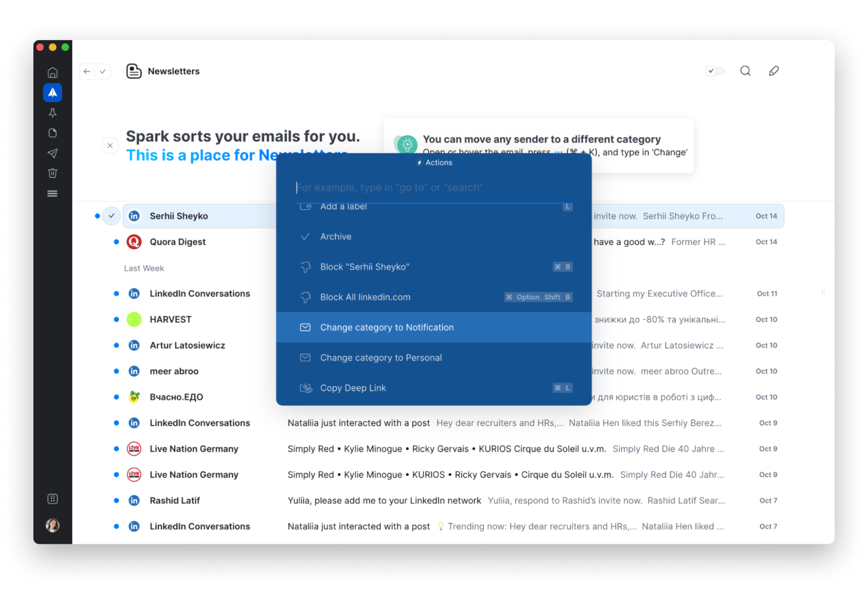The height and width of the screenshot is (596, 868).
Task: Click the unread dot beside Artur Latosiewicz
Action: (116, 345)
